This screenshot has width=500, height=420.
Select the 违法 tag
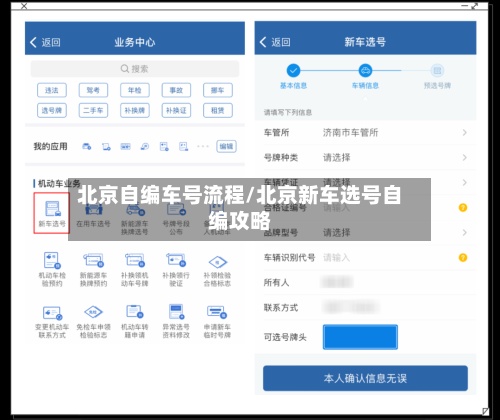point(52,90)
